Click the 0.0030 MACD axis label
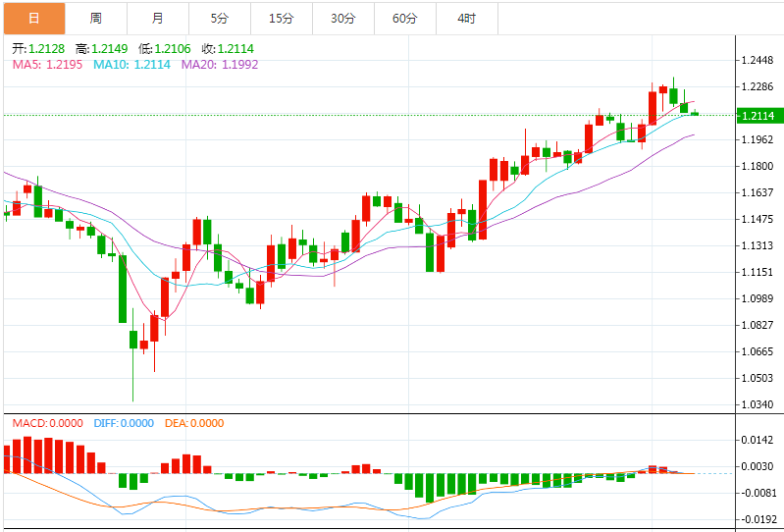The image size is (784, 532). [758, 466]
